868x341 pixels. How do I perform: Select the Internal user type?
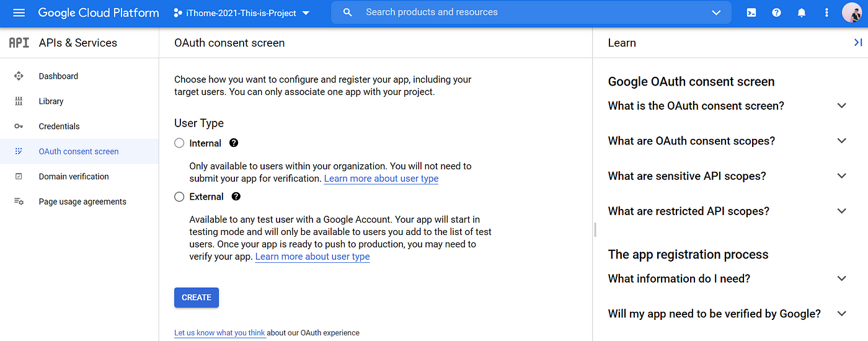[179, 143]
